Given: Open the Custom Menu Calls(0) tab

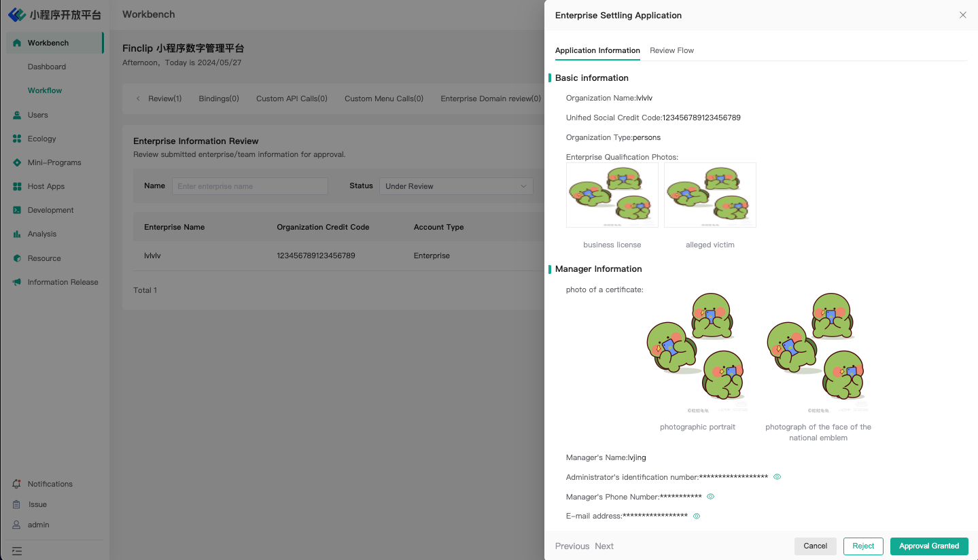Looking at the screenshot, I should pos(384,99).
